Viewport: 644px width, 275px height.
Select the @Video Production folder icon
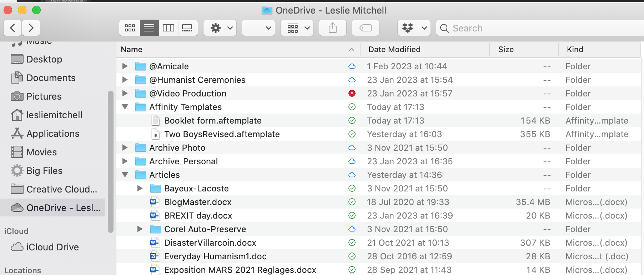click(x=141, y=93)
